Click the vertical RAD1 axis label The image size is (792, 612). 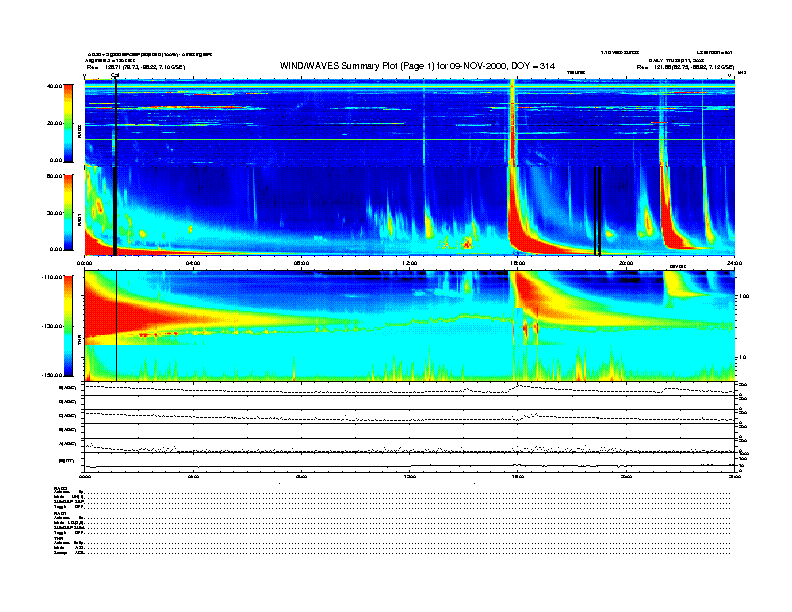(x=80, y=220)
